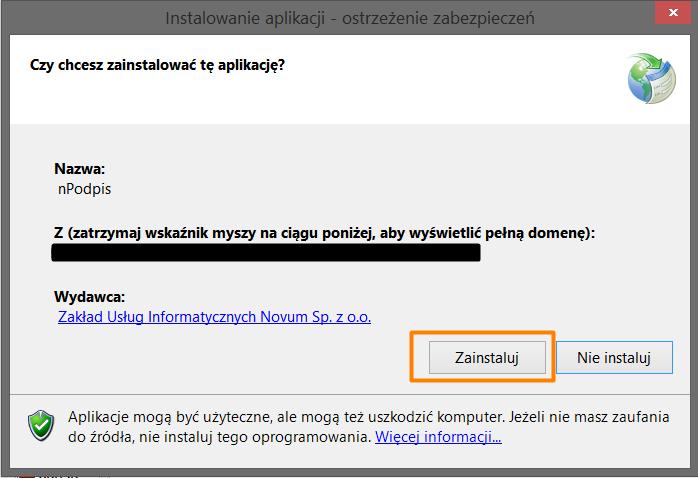The width and height of the screenshot is (698, 478).
Task: Click the green shield security icon
Action: (x=41, y=425)
